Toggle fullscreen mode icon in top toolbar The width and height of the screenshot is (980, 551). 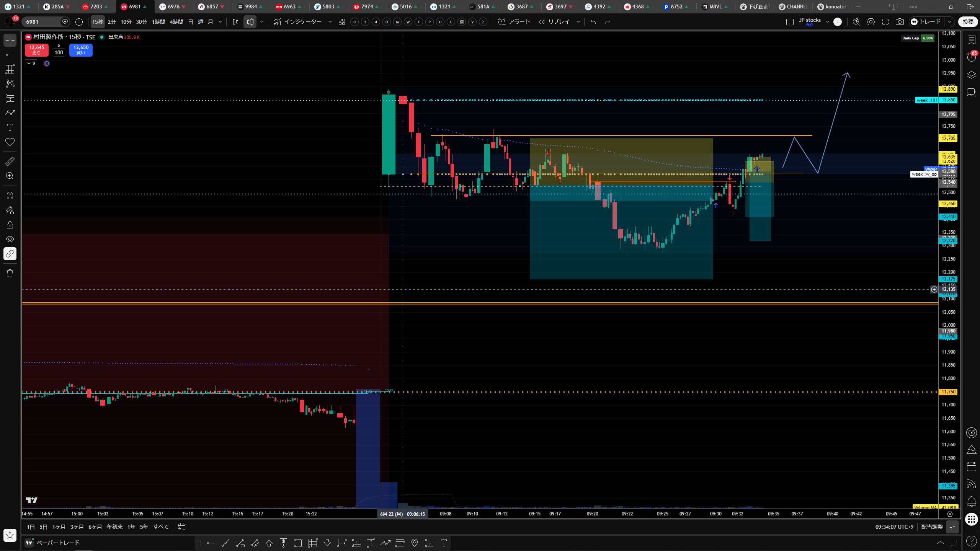[885, 22]
